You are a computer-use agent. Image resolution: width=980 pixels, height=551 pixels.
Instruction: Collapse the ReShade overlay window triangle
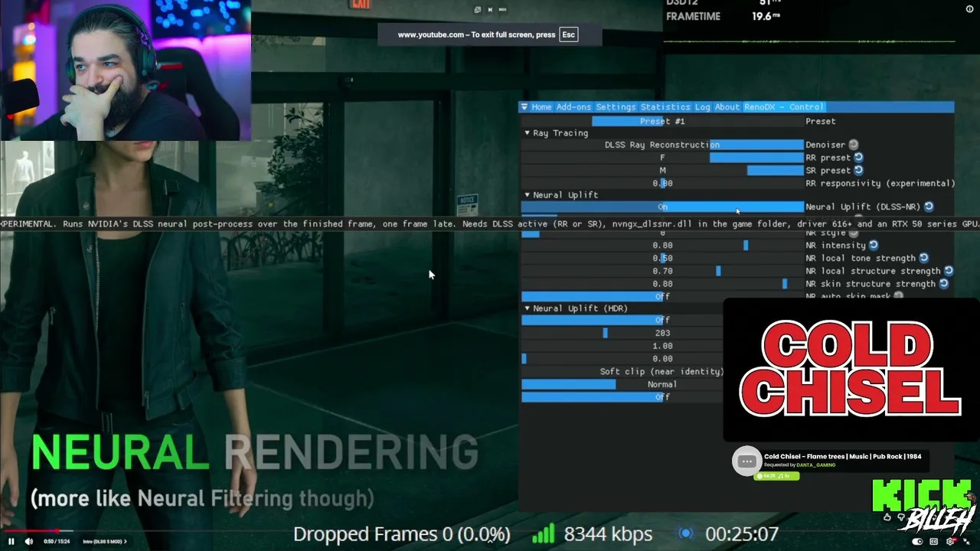(524, 107)
